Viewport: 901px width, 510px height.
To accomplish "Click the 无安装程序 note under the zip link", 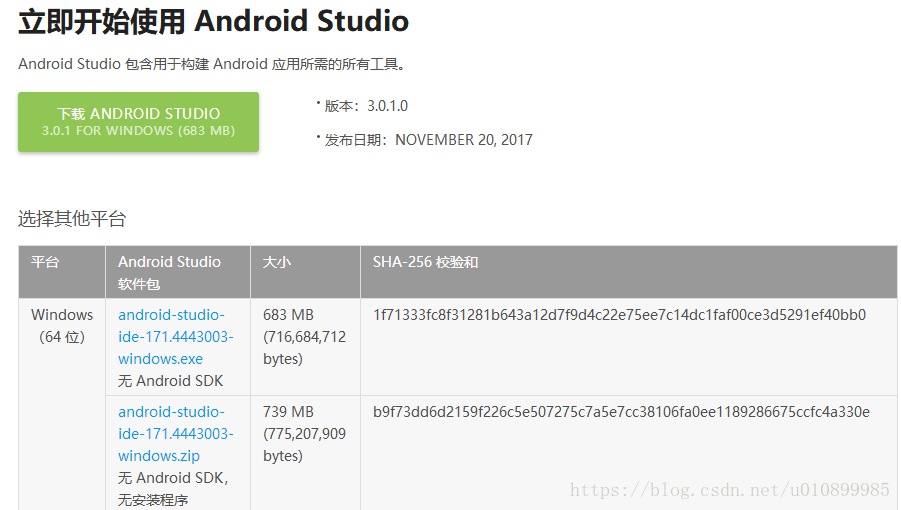I will point(153,500).
